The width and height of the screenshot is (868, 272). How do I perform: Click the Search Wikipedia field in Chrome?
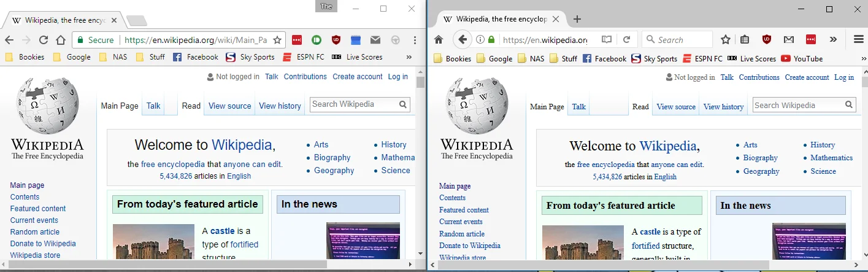pyautogui.click(x=354, y=104)
